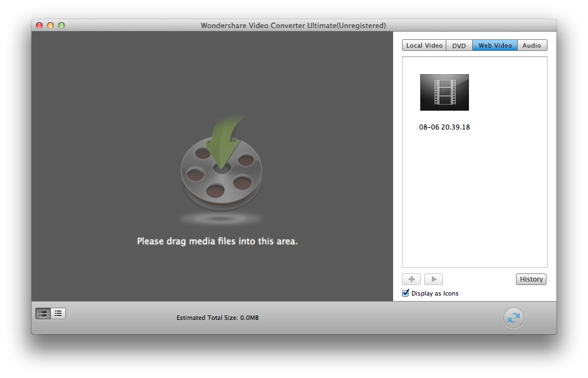Screen dimensions: 588x378
Task: Click the Wondershare Video Converter title bar
Action: click(293, 25)
